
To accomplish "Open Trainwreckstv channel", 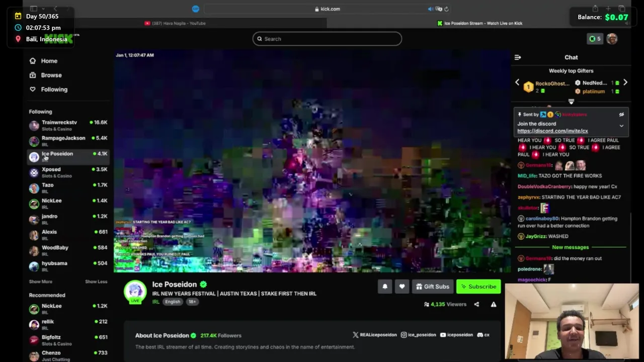I will point(68,125).
